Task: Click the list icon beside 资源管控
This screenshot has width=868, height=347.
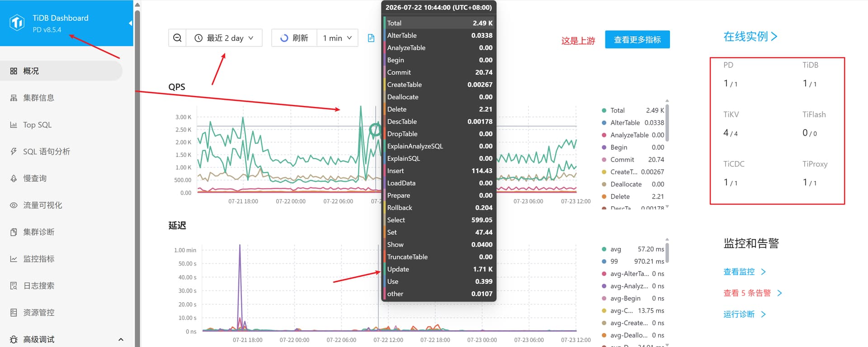Action: click(x=14, y=313)
